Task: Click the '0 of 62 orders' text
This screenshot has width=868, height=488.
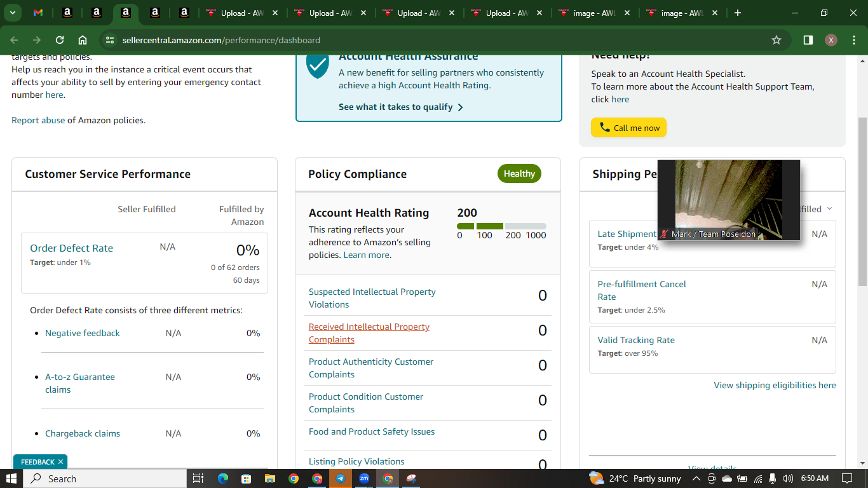Action: pos(235,268)
